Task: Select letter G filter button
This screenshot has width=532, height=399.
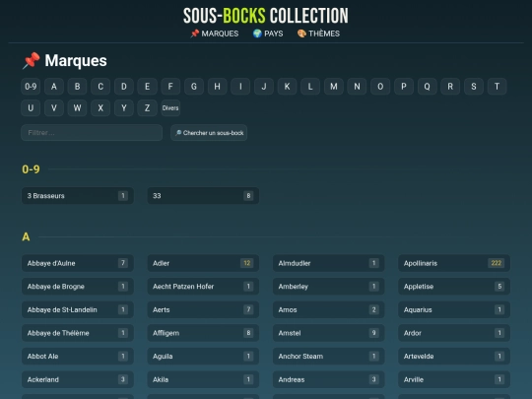Action: coord(194,87)
